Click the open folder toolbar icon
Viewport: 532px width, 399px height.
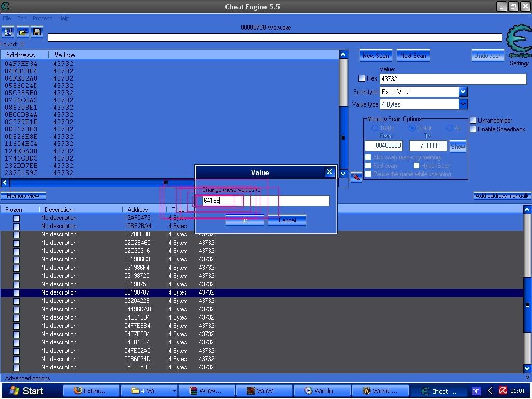tap(23, 32)
